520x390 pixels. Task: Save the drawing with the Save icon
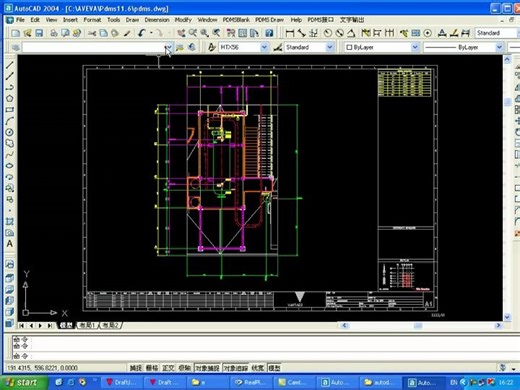pyautogui.click(x=39, y=33)
